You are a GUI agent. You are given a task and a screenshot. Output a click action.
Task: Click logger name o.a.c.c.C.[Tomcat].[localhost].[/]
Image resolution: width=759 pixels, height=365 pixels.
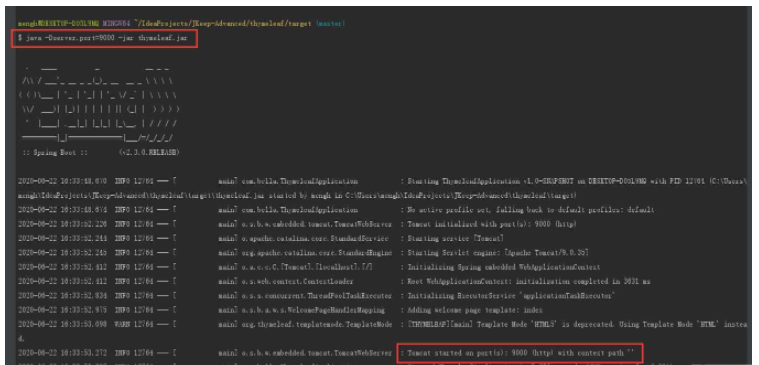point(307,267)
